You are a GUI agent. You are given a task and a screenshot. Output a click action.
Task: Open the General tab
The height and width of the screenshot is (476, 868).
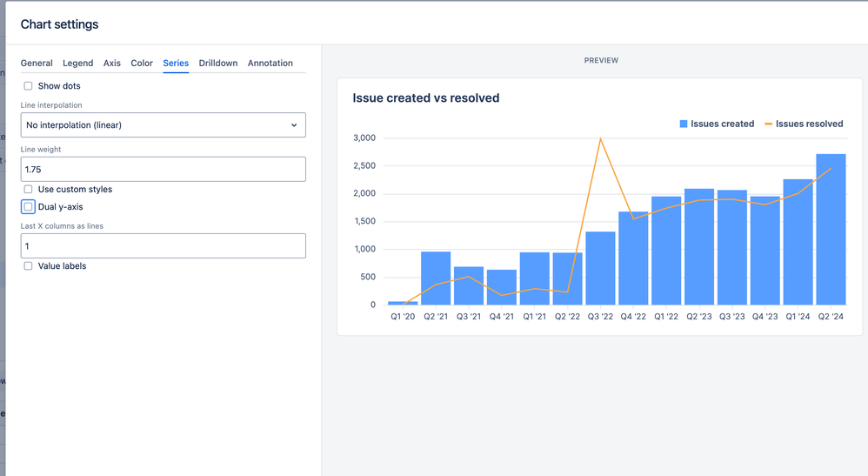[x=37, y=64]
